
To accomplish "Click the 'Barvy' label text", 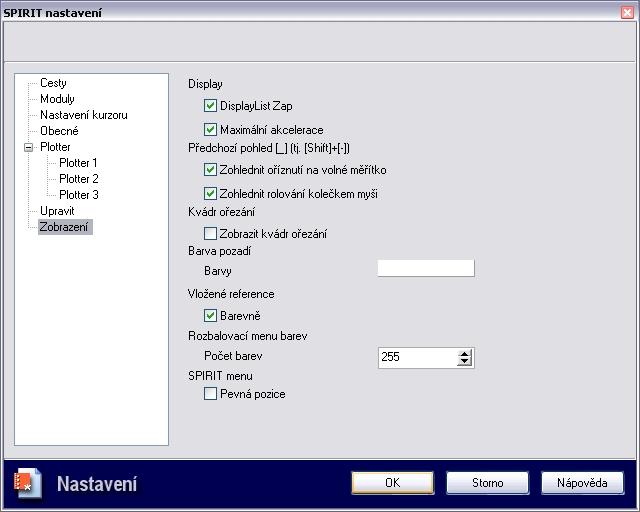I will (218, 271).
